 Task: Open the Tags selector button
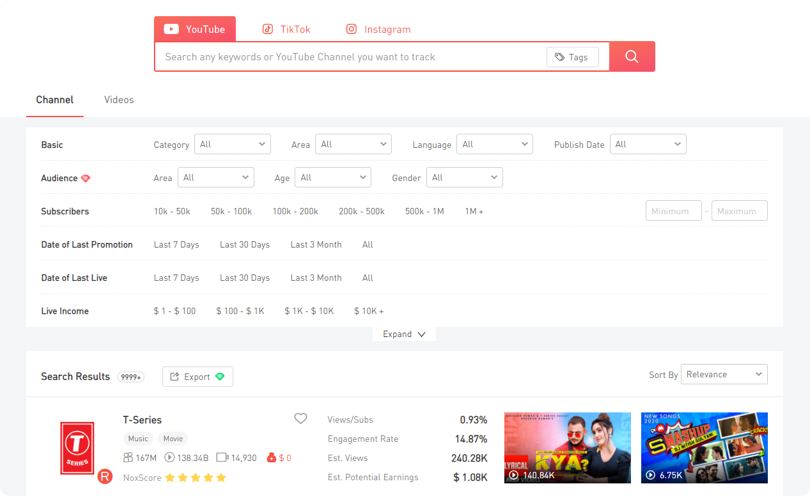[x=572, y=57]
